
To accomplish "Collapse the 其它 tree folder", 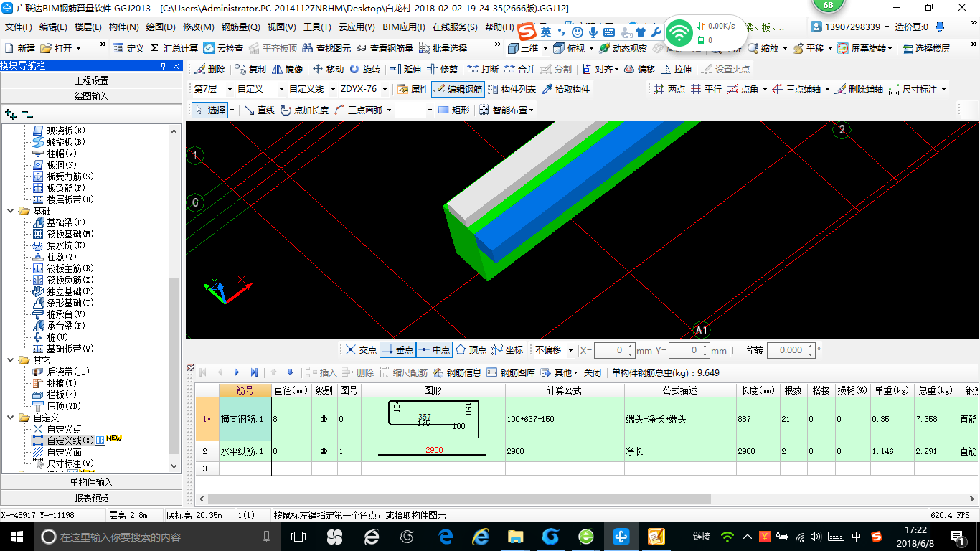I will (x=10, y=360).
